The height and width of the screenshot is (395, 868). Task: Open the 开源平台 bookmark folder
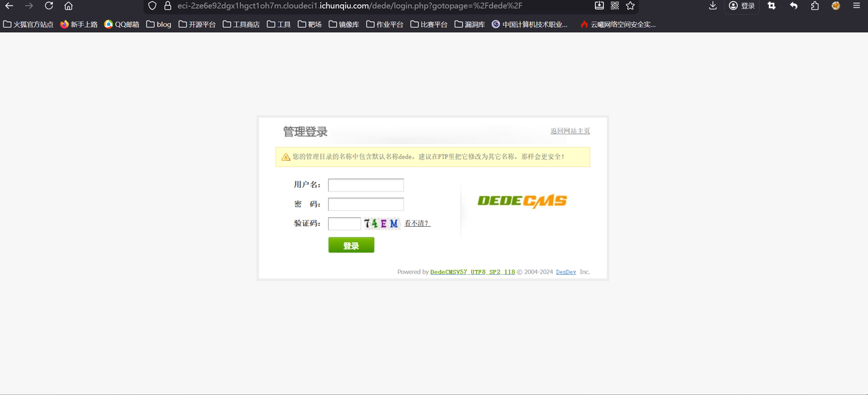click(197, 24)
